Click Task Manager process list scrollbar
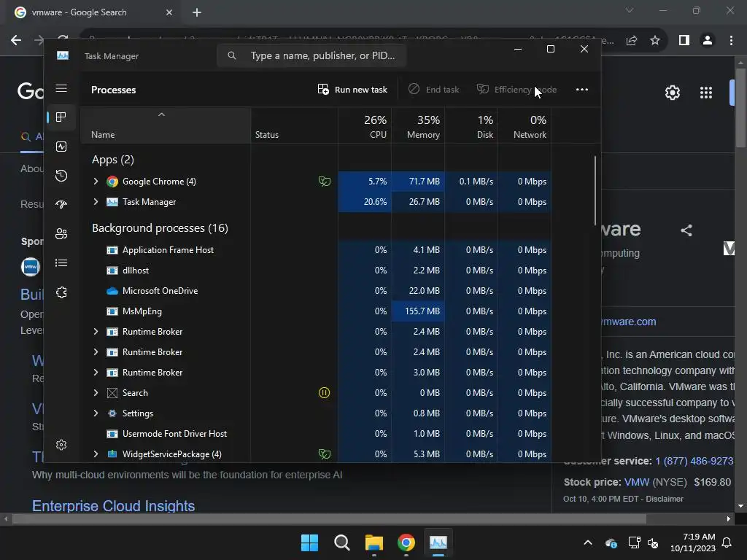This screenshot has width=747, height=560. [x=595, y=190]
